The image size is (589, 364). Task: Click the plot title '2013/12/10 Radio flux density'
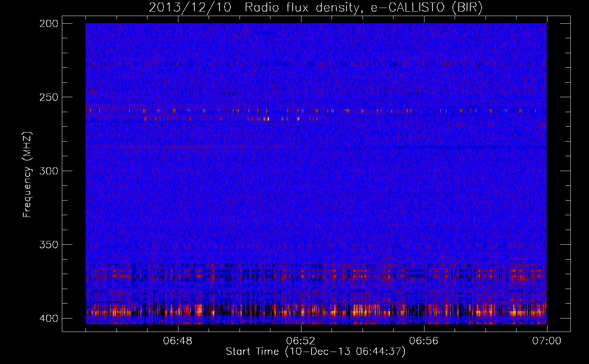[316, 8]
